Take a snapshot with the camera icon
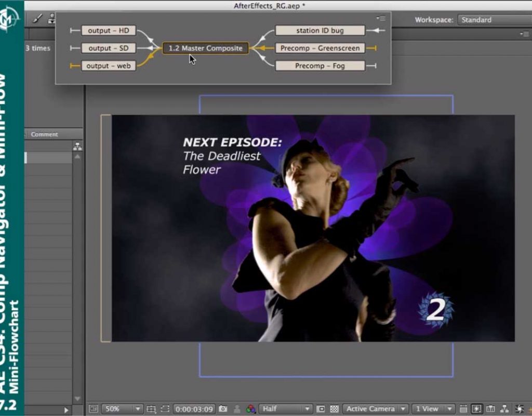Screen dimensions: 532x416 click(223, 409)
